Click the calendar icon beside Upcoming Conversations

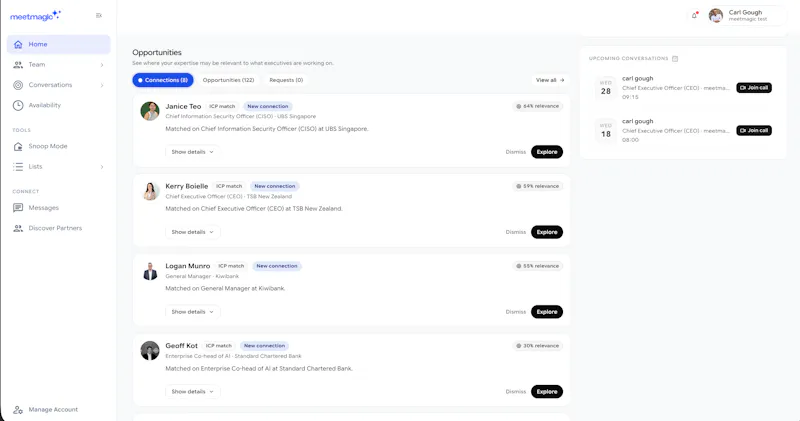[675, 59]
